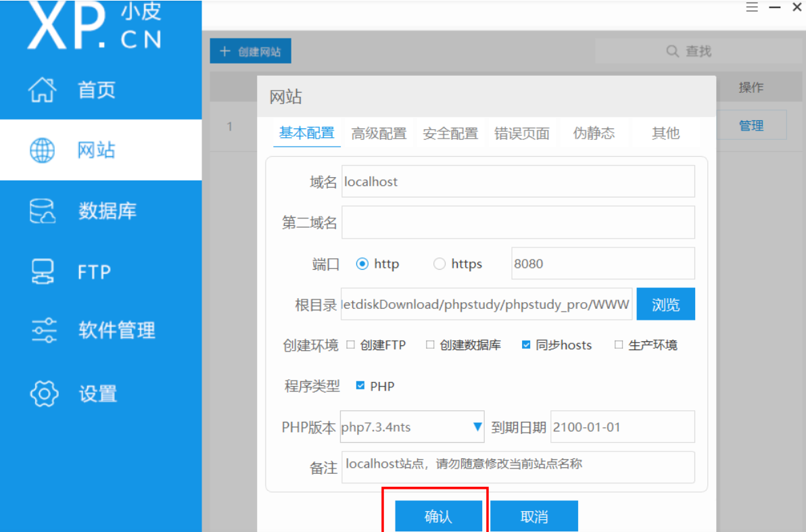Click the 到期日期 field 2100-01-01

point(623,427)
